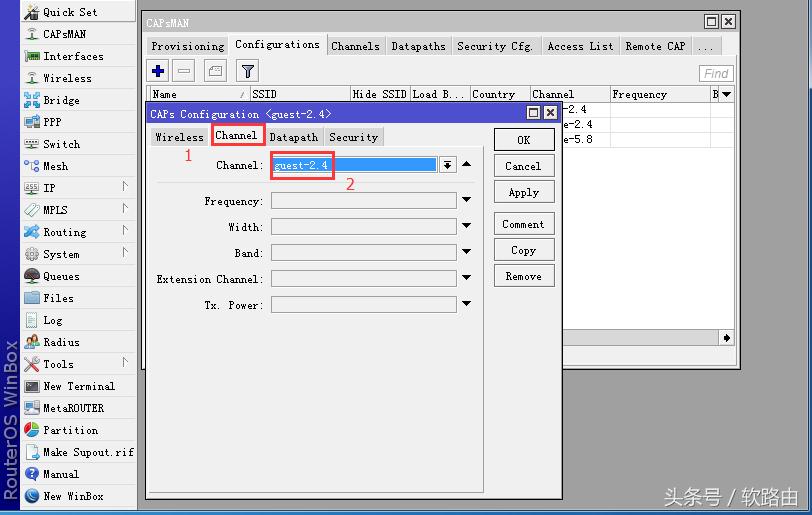
Task: Click the Apply button
Action: coord(524,192)
